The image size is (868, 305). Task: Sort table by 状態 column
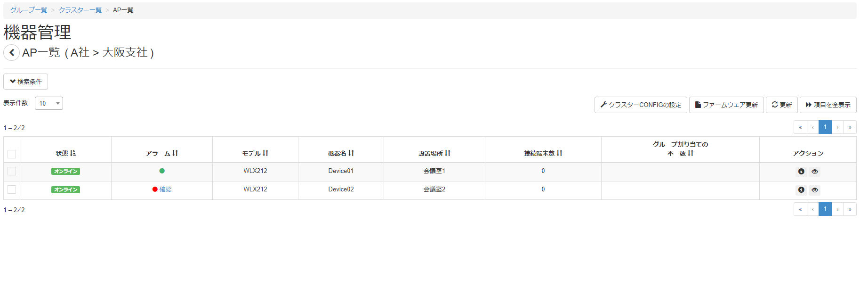65,153
